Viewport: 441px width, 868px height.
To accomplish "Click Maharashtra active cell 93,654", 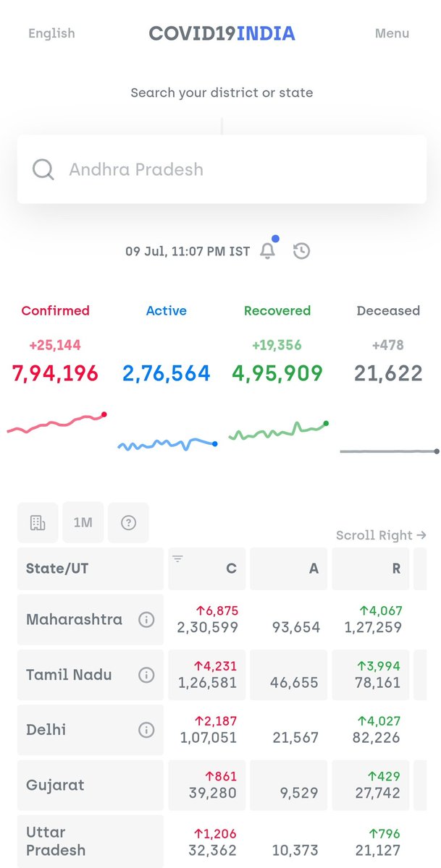I will (289, 620).
